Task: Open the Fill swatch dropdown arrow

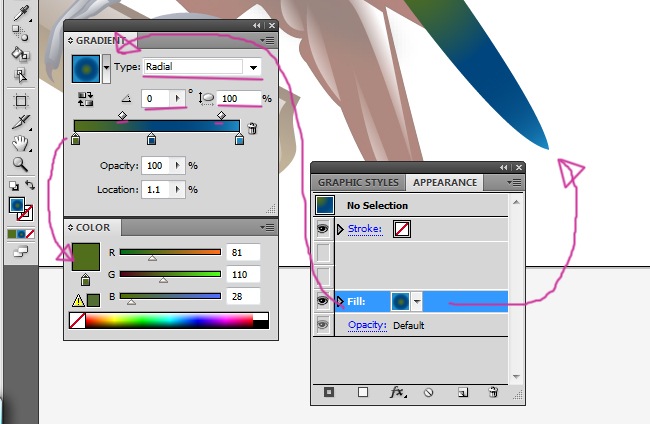Action: [417, 301]
